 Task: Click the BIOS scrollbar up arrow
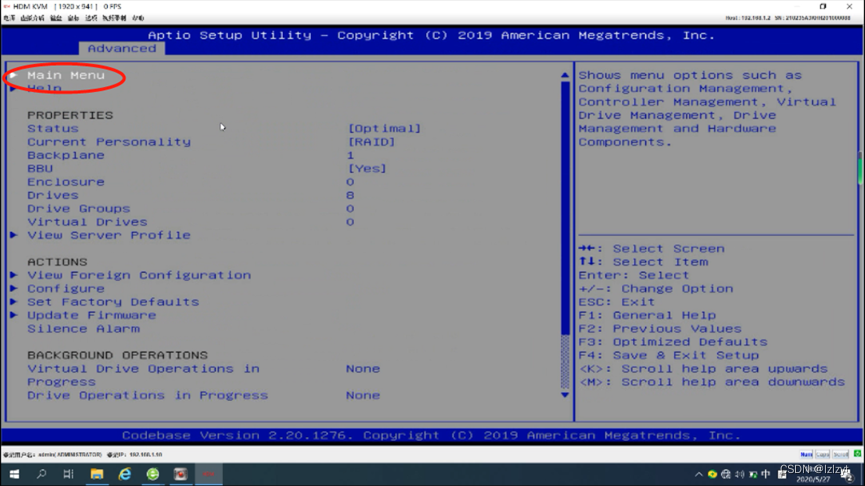click(565, 75)
